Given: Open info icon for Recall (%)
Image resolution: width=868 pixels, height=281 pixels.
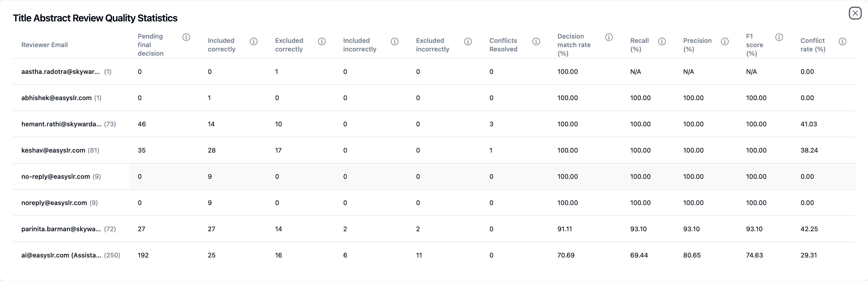Looking at the screenshot, I should 662,41.
